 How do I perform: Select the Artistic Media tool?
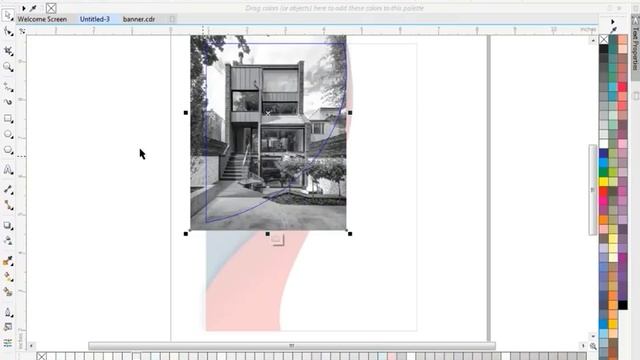tap(8, 102)
